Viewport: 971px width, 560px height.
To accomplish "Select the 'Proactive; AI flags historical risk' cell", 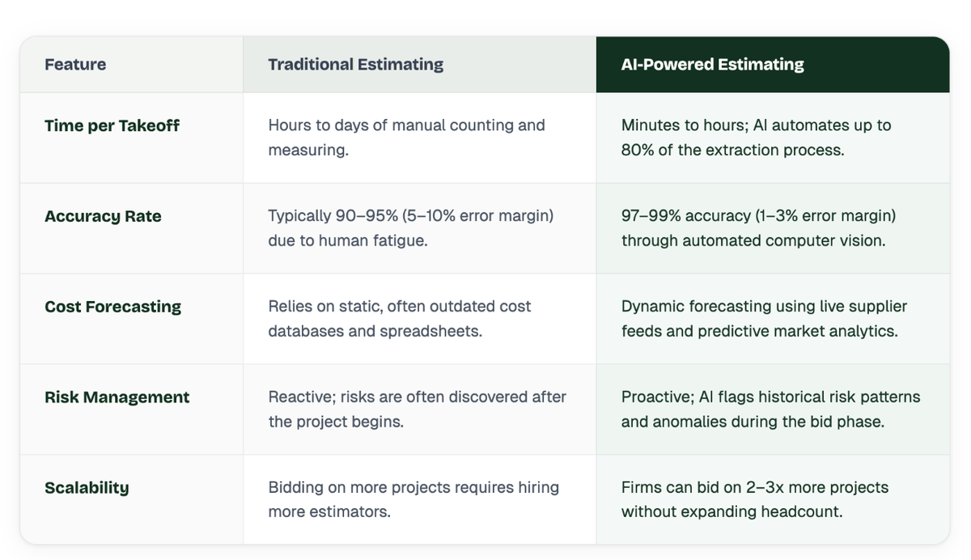I will click(773, 409).
